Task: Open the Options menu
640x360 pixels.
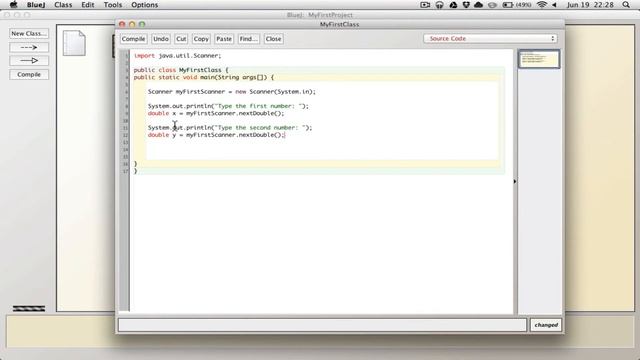Action: point(144,5)
